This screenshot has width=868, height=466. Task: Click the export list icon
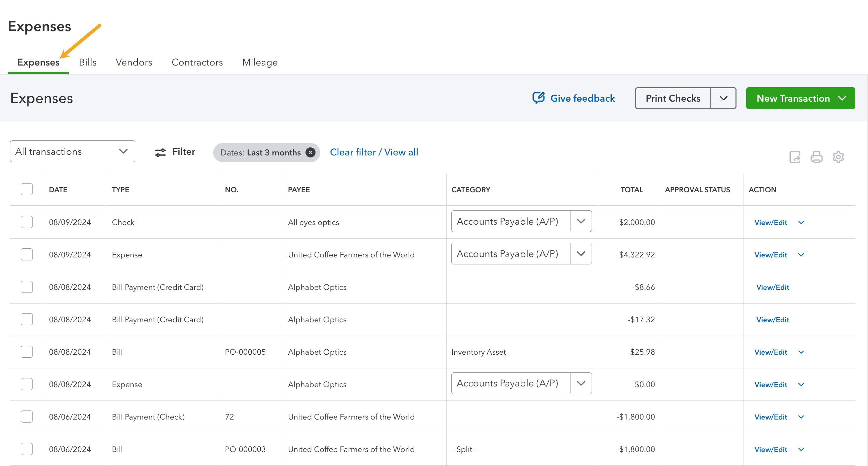coord(794,157)
